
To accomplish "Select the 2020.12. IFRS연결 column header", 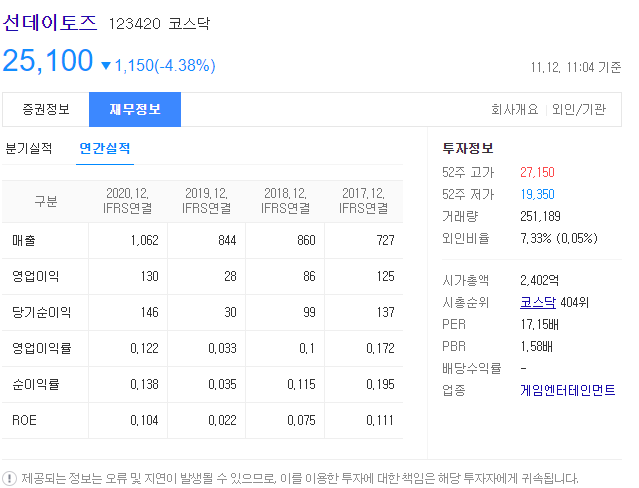I will (x=128, y=201).
